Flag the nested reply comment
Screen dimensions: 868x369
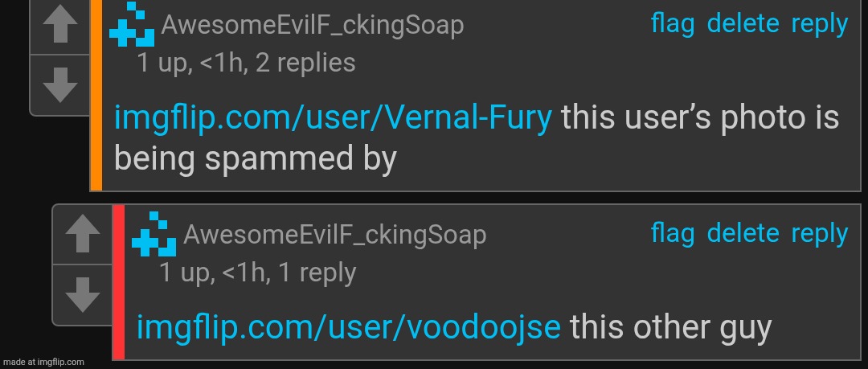[673, 233]
